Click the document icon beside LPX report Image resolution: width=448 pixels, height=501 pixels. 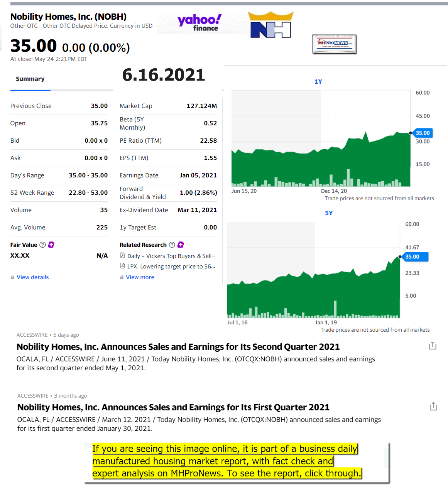[x=122, y=266]
